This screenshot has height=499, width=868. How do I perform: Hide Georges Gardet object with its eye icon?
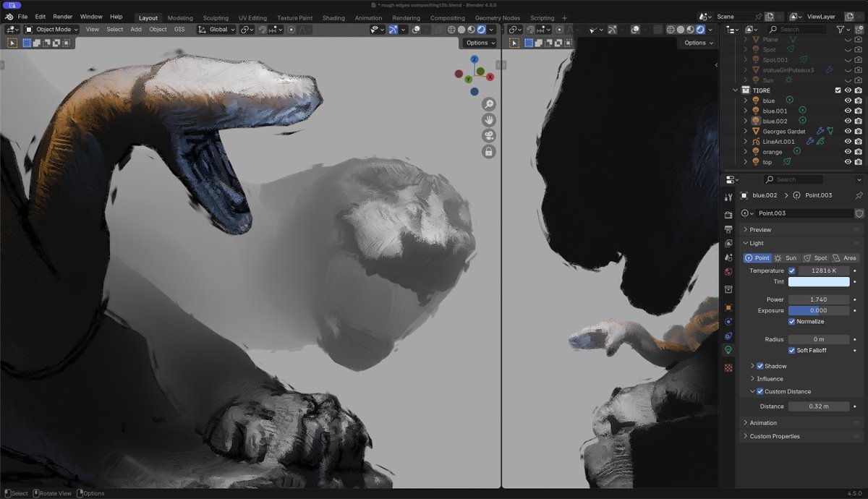point(848,131)
